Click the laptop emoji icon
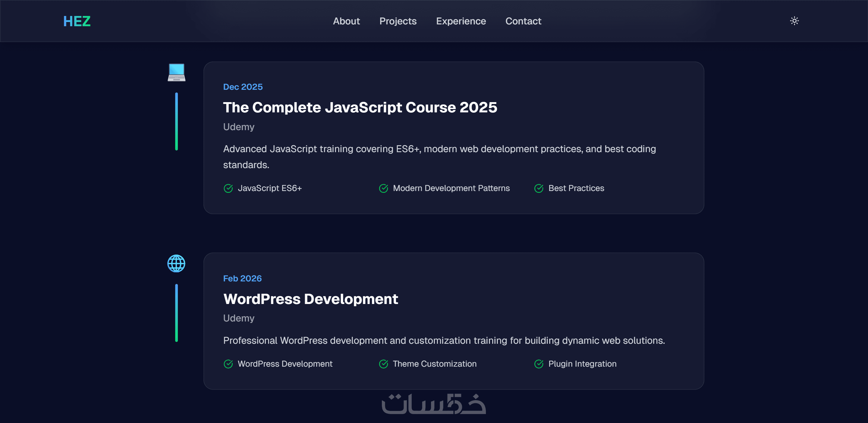 pyautogui.click(x=176, y=72)
